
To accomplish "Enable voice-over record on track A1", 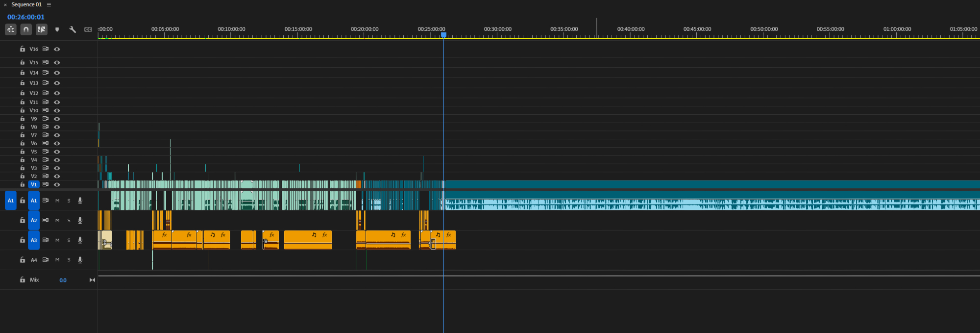I will [x=80, y=201].
